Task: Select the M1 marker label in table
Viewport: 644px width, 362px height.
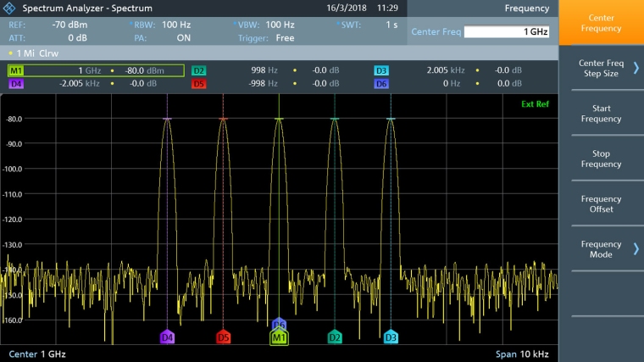Action: 17,70
